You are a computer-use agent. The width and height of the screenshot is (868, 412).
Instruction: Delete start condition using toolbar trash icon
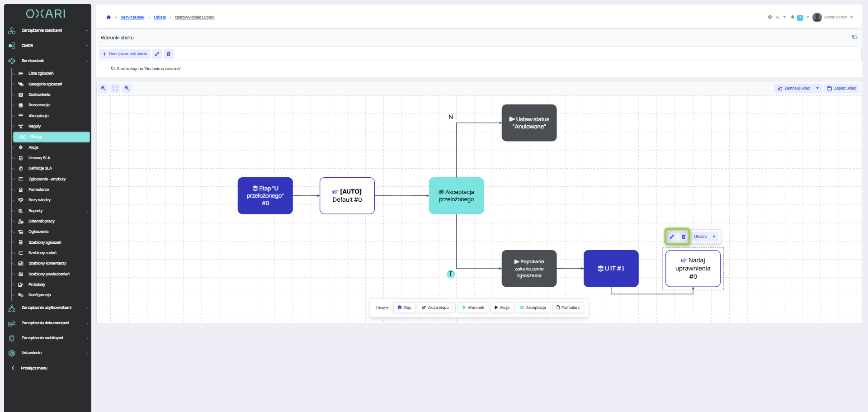tap(169, 54)
